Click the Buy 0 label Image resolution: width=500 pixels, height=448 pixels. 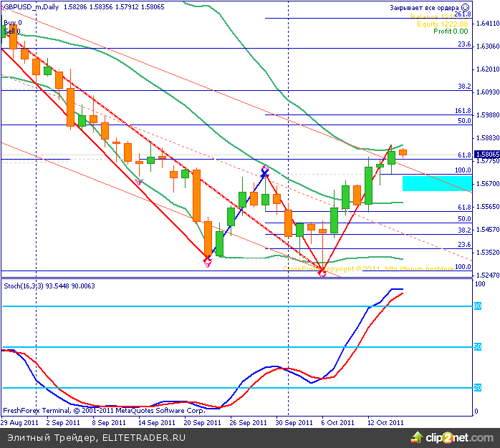[x=13, y=23]
